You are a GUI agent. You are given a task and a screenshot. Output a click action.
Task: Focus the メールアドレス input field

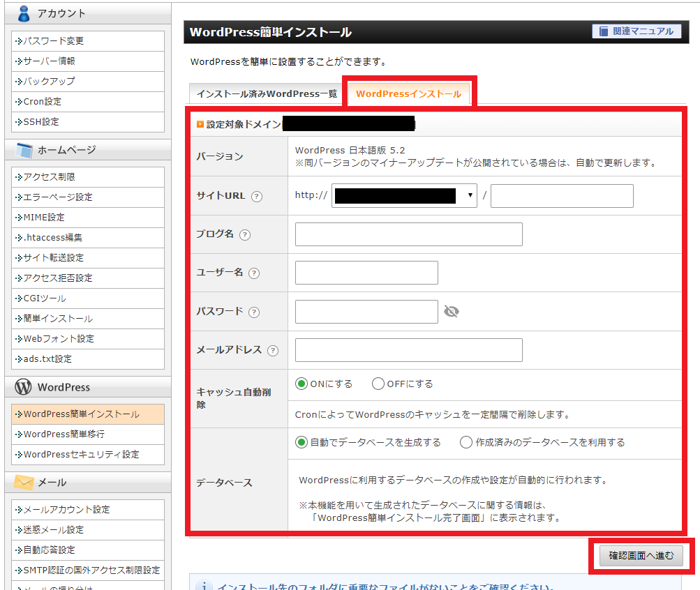coord(408,350)
